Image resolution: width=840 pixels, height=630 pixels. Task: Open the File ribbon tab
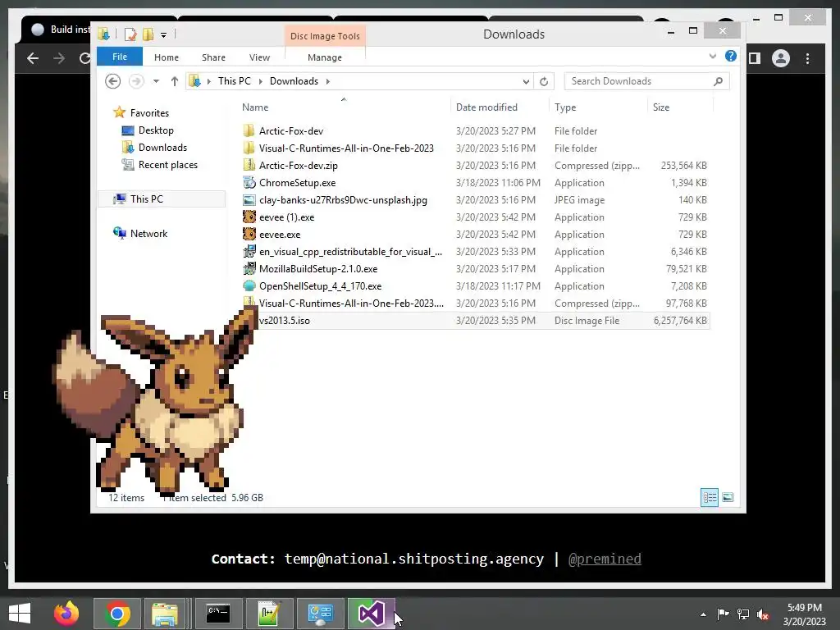click(x=120, y=57)
